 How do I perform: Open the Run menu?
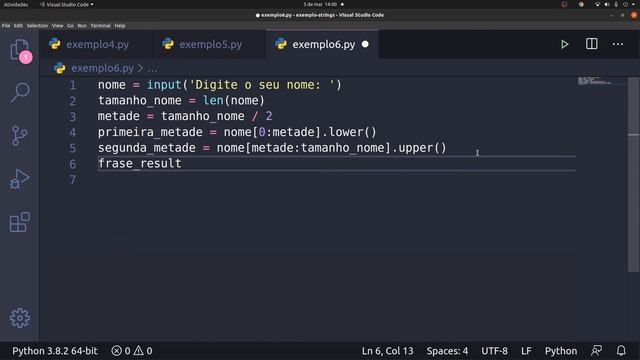(82, 25)
